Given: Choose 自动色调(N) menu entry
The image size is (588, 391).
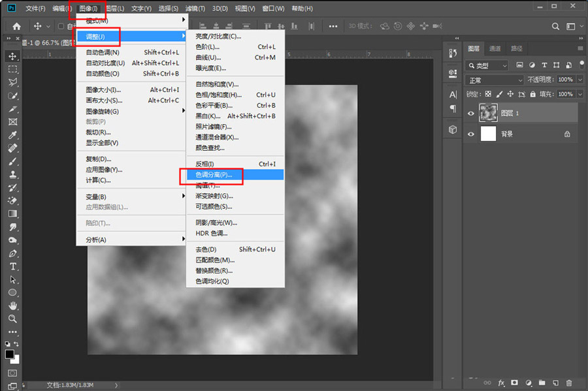Looking at the screenshot, I should 131,52.
